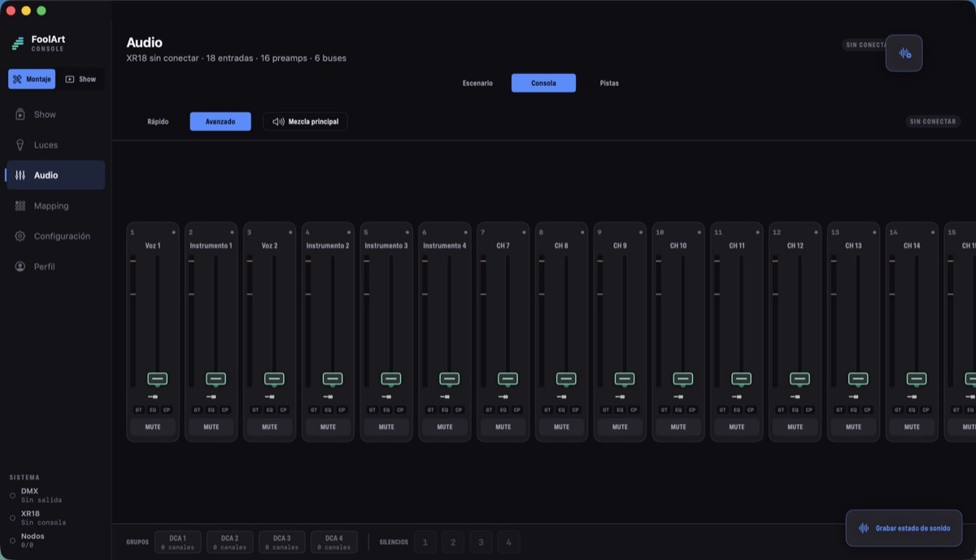Activate Silencios group 4
The height and width of the screenshot is (560, 976).
[508, 542]
